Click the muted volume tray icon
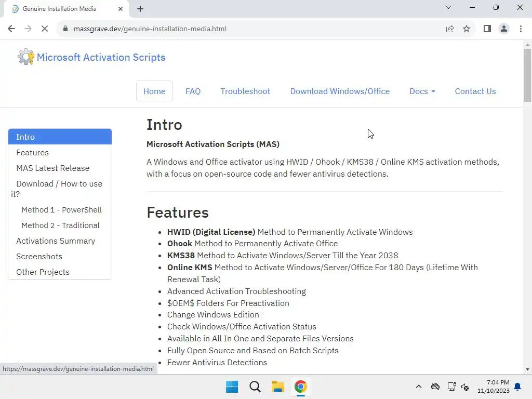The width and height of the screenshot is (532, 399). 465,387
